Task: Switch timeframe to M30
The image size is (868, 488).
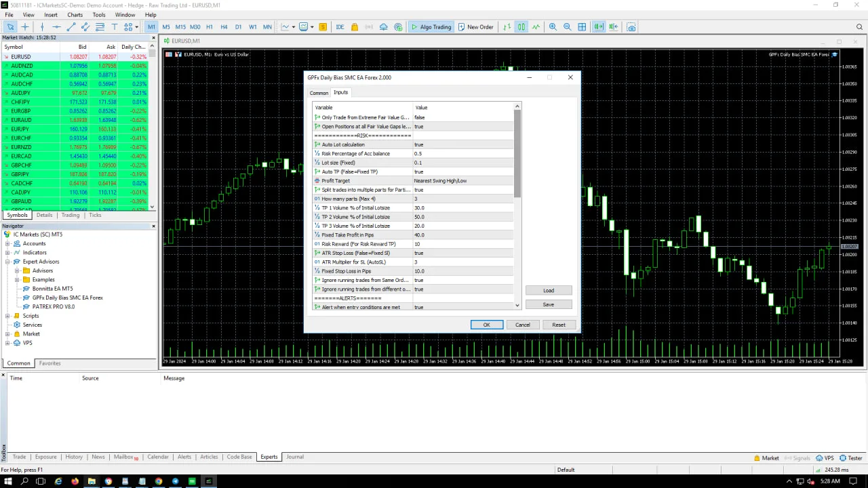Action: 195,27
